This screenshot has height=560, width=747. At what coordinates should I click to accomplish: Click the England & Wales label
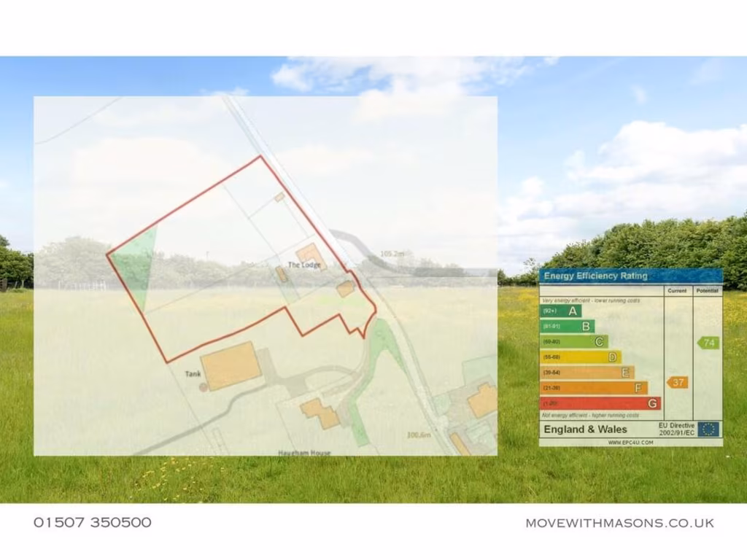[x=585, y=429]
